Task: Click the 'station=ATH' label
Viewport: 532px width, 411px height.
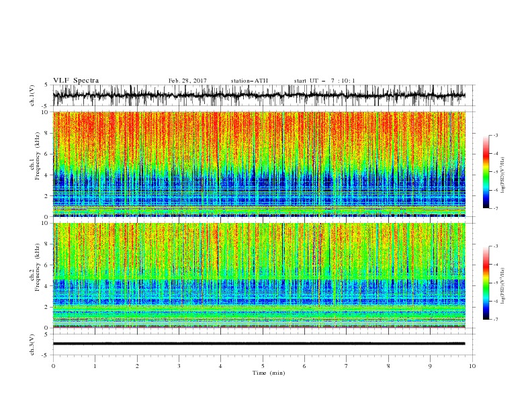Action: [249, 81]
